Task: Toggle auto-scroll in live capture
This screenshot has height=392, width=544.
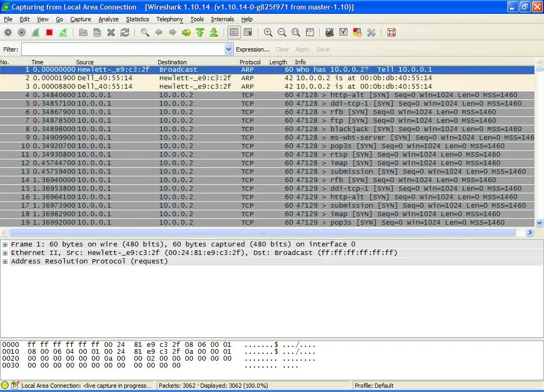Action: (x=248, y=32)
